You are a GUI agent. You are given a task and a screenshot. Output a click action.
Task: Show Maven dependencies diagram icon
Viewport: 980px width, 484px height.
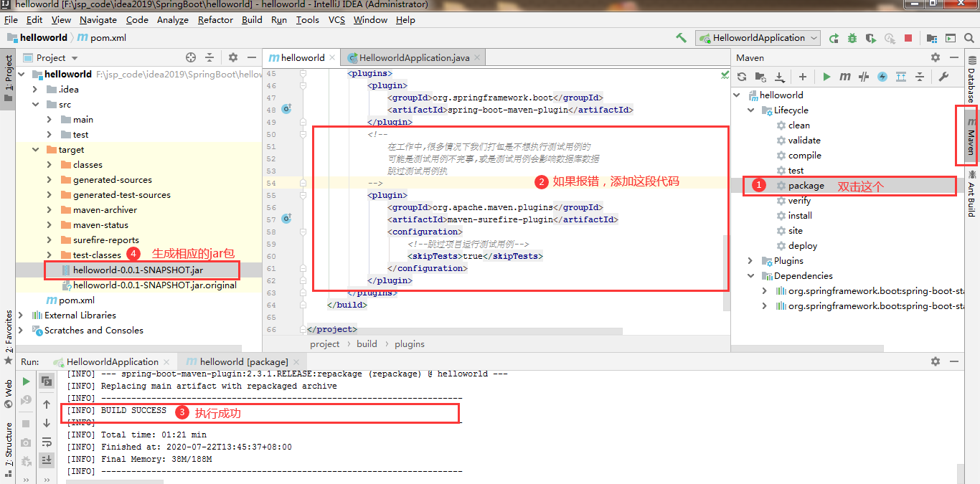pos(901,77)
